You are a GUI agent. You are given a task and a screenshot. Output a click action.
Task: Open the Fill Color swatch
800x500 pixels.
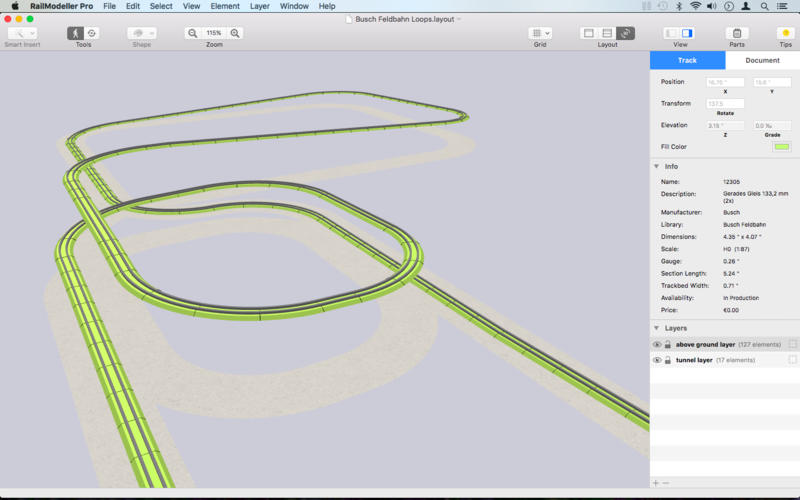(781, 147)
